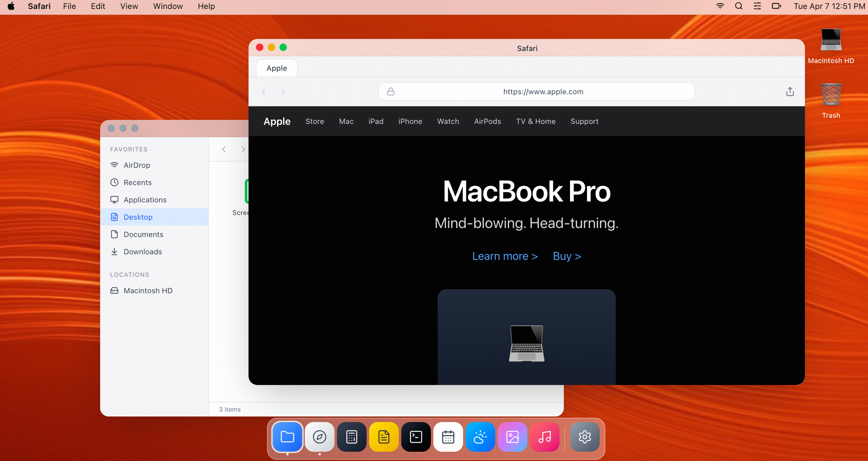Select Applications in Finder sidebar

click(x=154, y=200)
